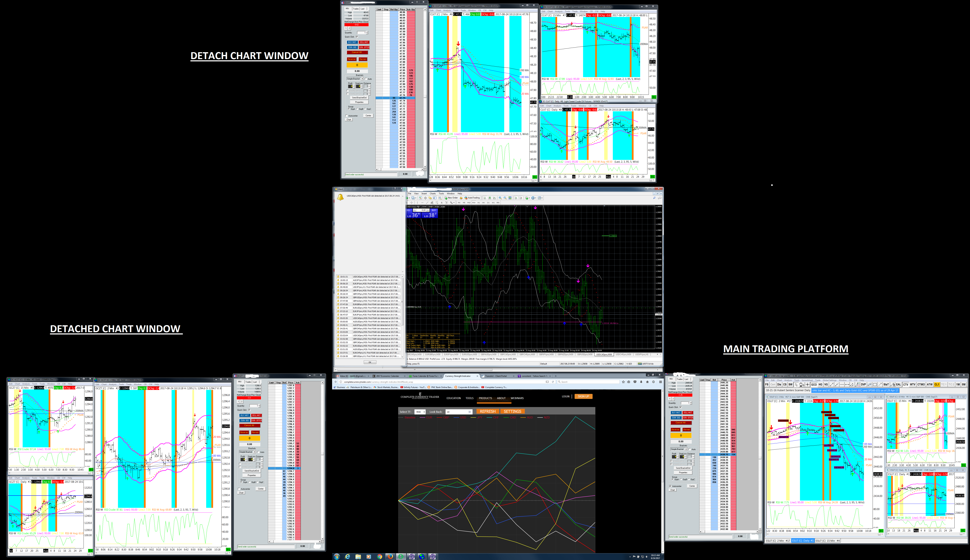Open a new Firefox tab
970x560 pixels.
556,376
